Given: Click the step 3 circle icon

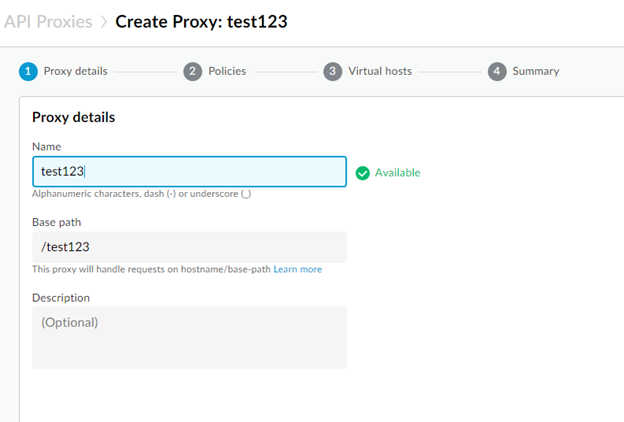Looking at the screenshot, I should pos(332,71).
